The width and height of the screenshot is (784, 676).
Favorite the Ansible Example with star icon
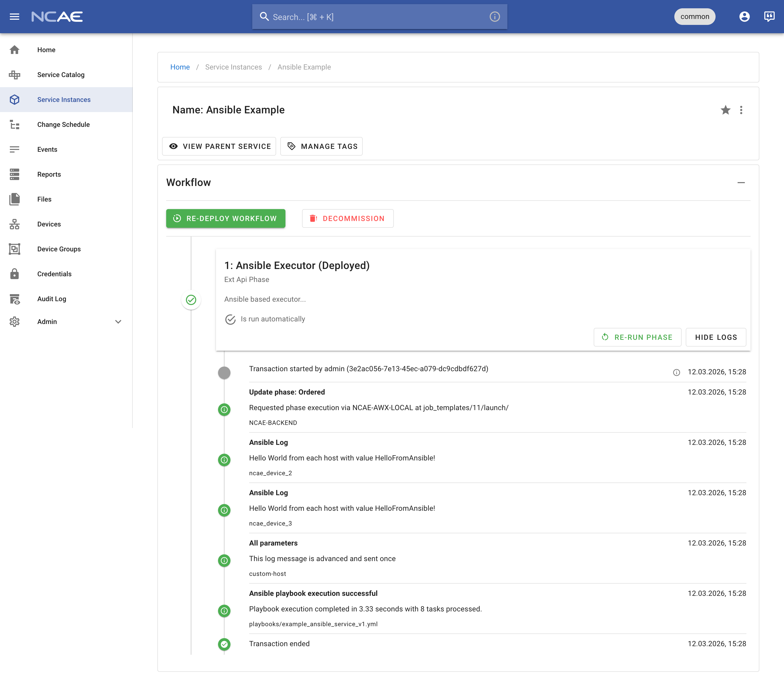click(725, 110)
